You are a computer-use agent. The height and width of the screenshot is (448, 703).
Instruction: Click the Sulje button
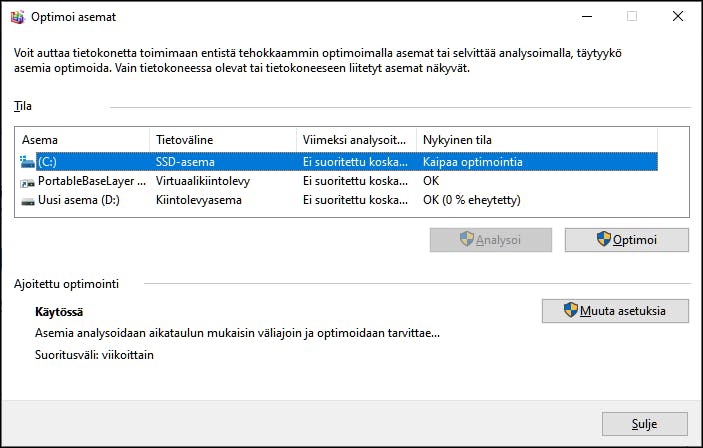tap(645, 424)
